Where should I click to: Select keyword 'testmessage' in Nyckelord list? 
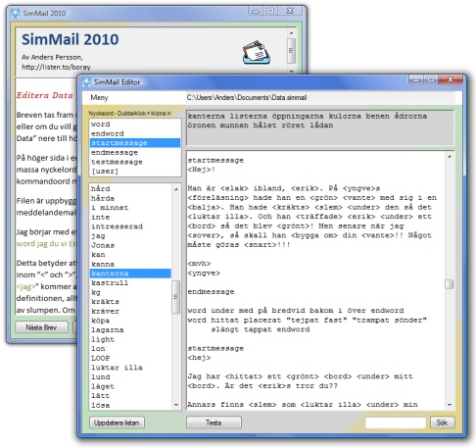pos(135,162)
